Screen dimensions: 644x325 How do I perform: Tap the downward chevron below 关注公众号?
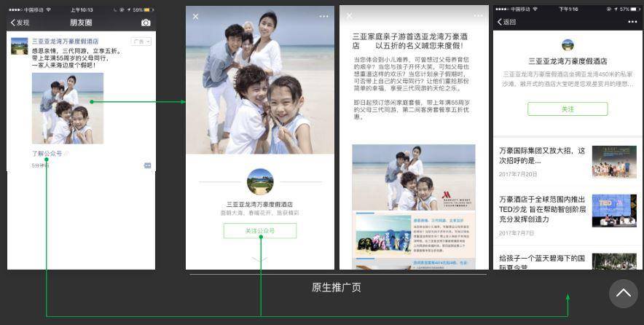pos(259,259)
